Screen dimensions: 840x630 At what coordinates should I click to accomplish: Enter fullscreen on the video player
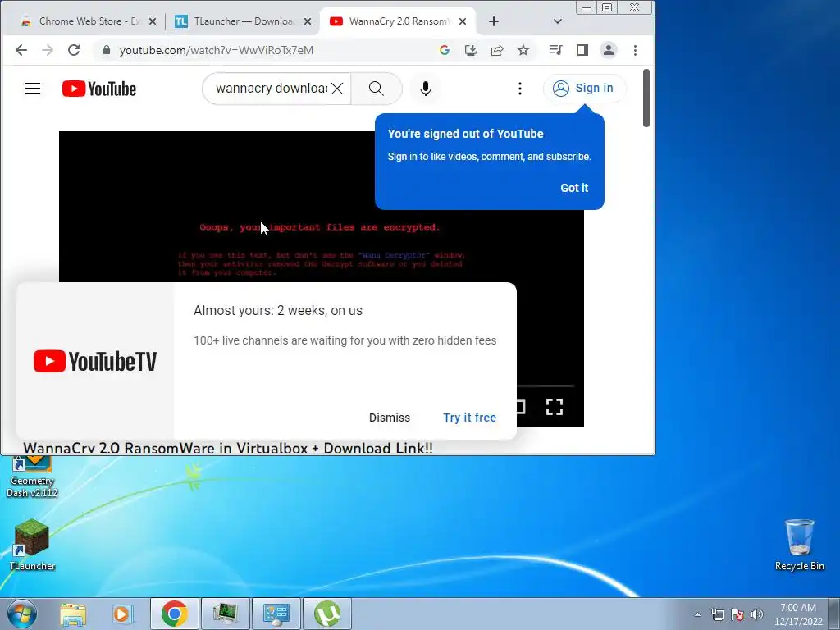pos(555,407)
